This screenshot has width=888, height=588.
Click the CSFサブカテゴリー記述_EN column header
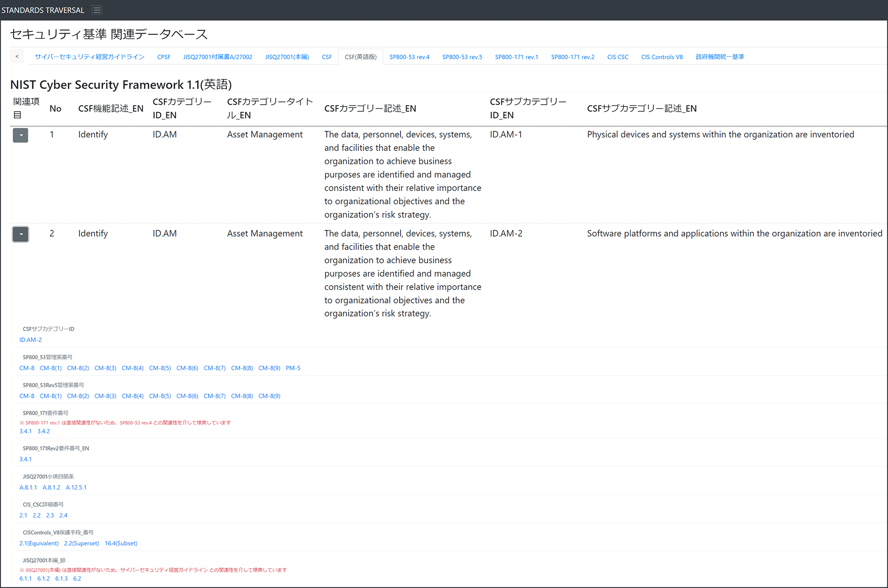click(642, 108)
